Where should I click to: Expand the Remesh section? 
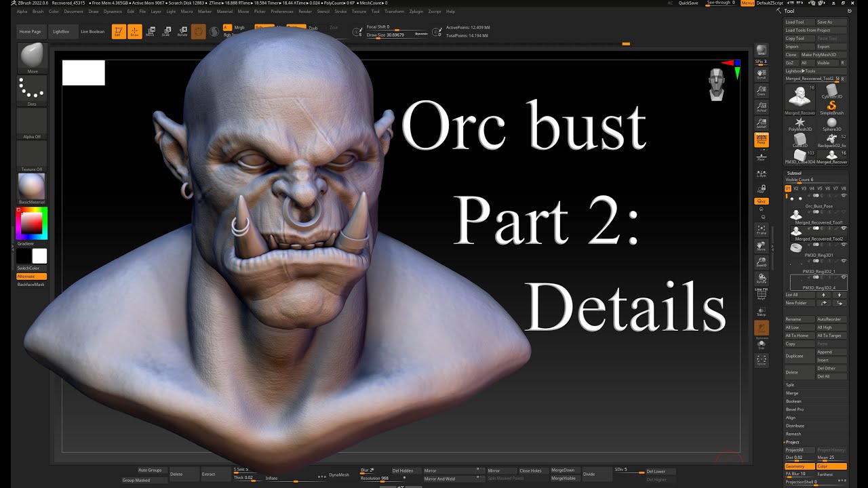coord(793,434)
